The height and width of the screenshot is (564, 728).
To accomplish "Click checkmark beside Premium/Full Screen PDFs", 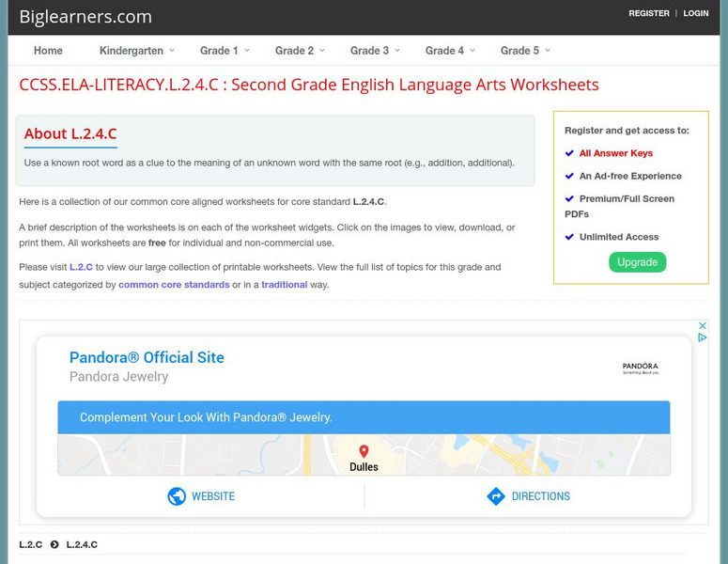I will click(569, 199).
